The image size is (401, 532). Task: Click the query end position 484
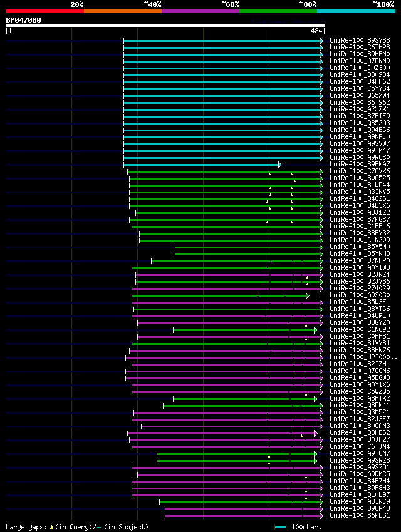pyautogui.click(x=316, y=31)
